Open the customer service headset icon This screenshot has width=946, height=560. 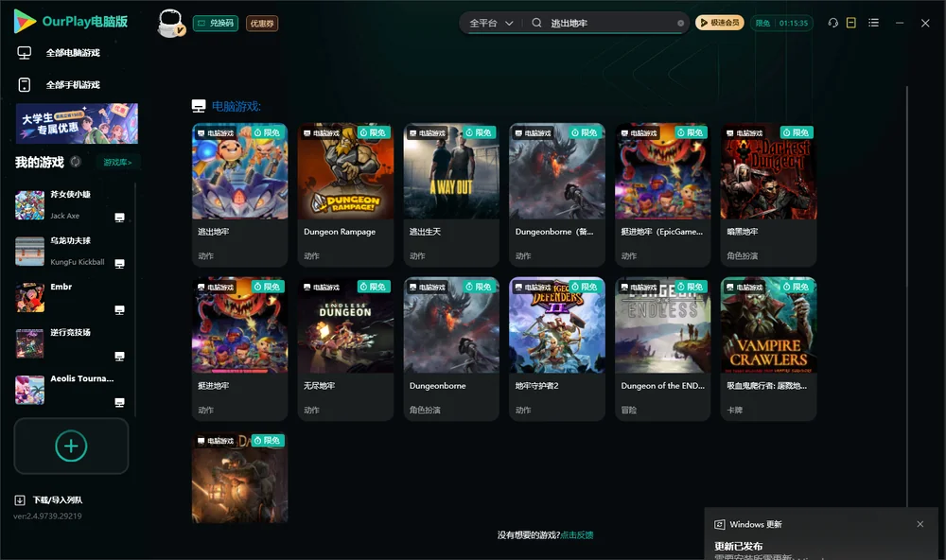coord(832,23)
